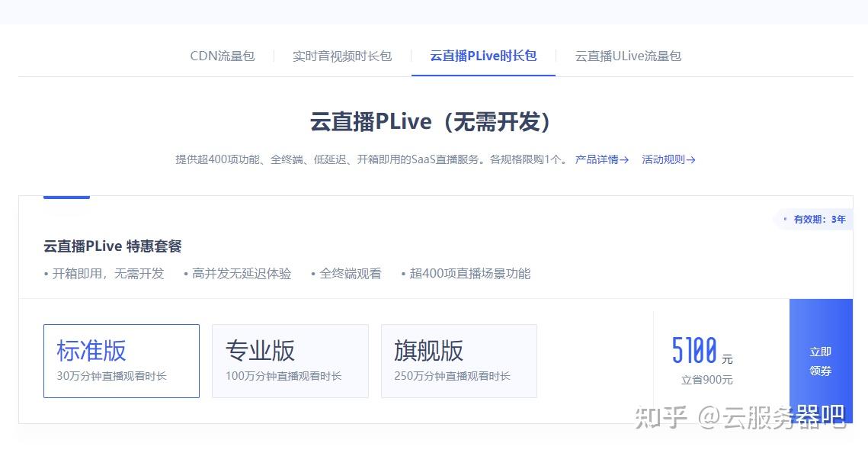Switch to the 云直播ULive流量包 tab
The width and height of the screenshot is (868, 453).
628,56
